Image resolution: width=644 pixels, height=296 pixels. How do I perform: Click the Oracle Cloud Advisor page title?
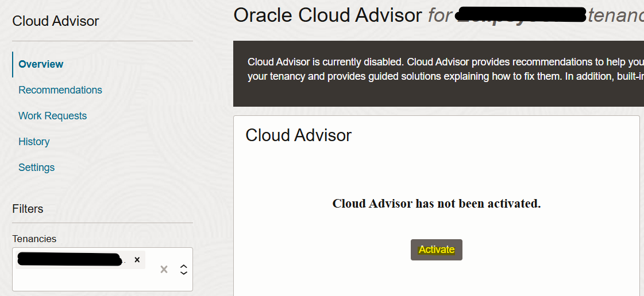pyautogui.click(x=327, y=15)
